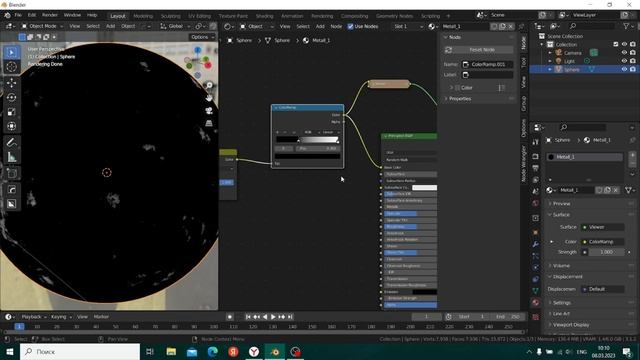The height and width of the screenshot is (360, 640).
Task: Select the Select Box tool in viewport
Action: click(11, 53)
